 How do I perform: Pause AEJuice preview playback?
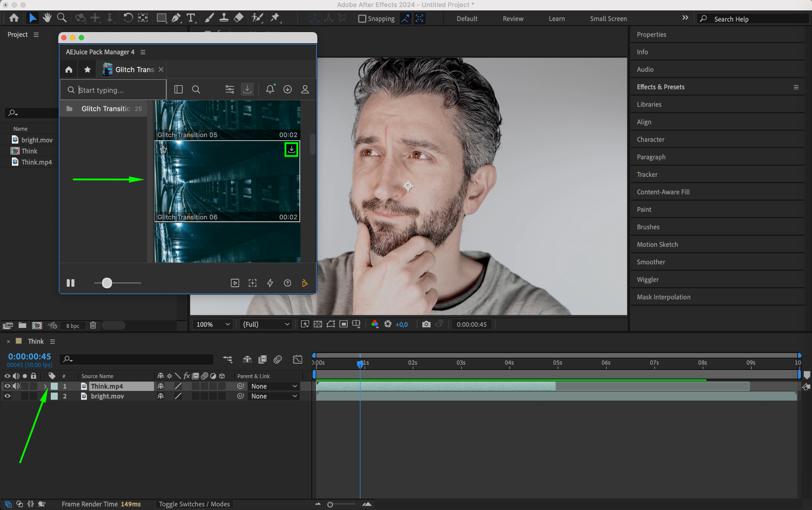click(71, 283)
